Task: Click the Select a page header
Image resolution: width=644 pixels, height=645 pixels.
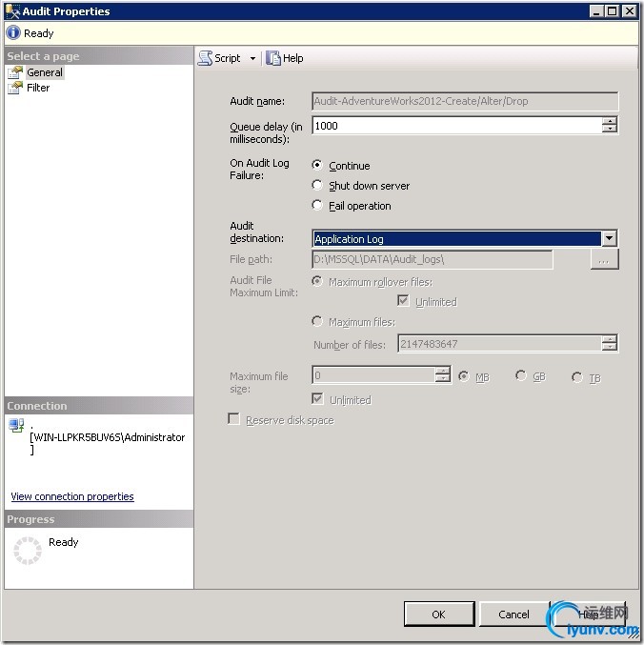Action: 99,56
